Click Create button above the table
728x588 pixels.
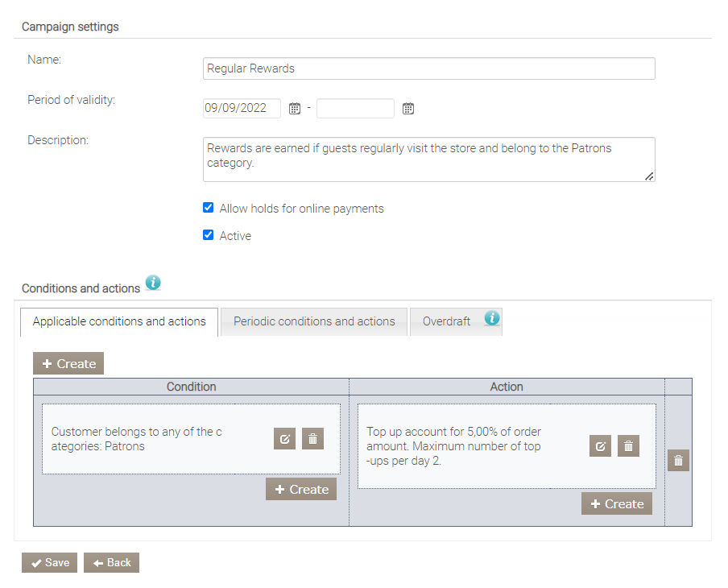[x=68, y=364]
